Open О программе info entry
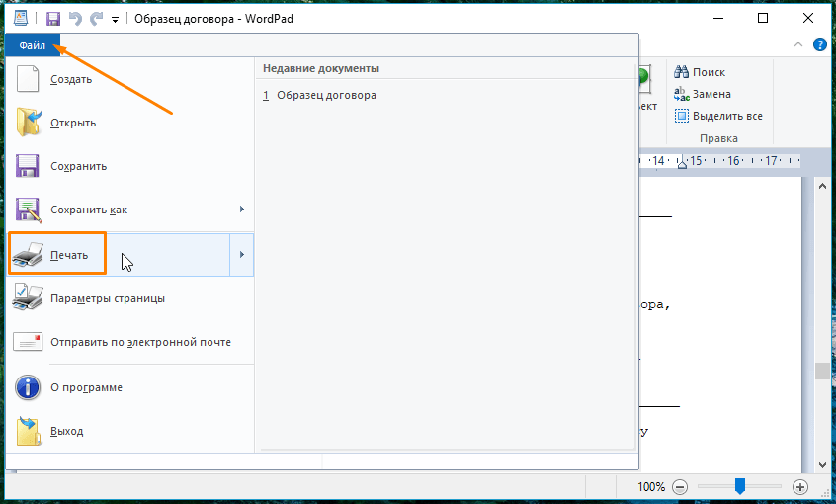The height and width of the screenshot is (504, 836). tap(129, 387)
